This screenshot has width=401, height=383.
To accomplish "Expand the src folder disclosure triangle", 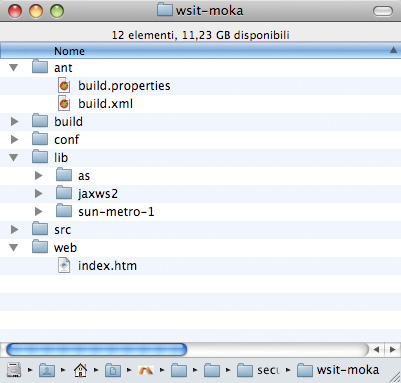I will [x=15, y=230].
